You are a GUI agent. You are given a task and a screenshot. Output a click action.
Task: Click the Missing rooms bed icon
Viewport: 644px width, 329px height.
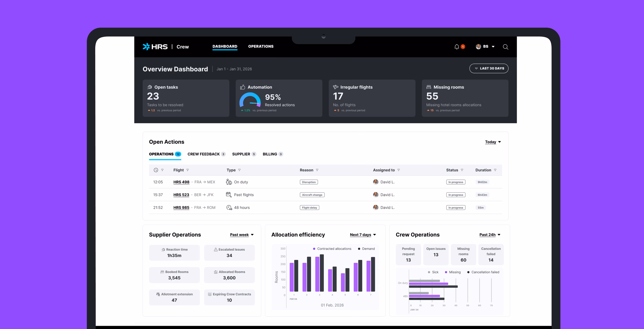[428, 87]
